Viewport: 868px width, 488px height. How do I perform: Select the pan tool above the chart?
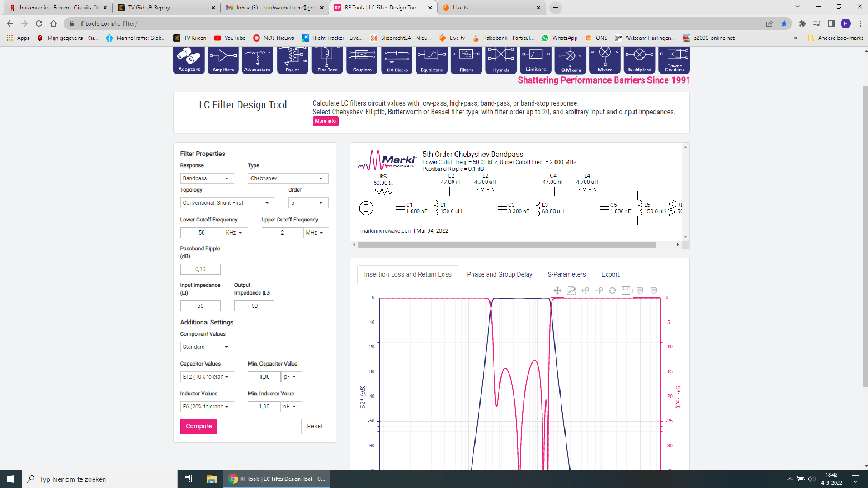[x=557, y=291]
